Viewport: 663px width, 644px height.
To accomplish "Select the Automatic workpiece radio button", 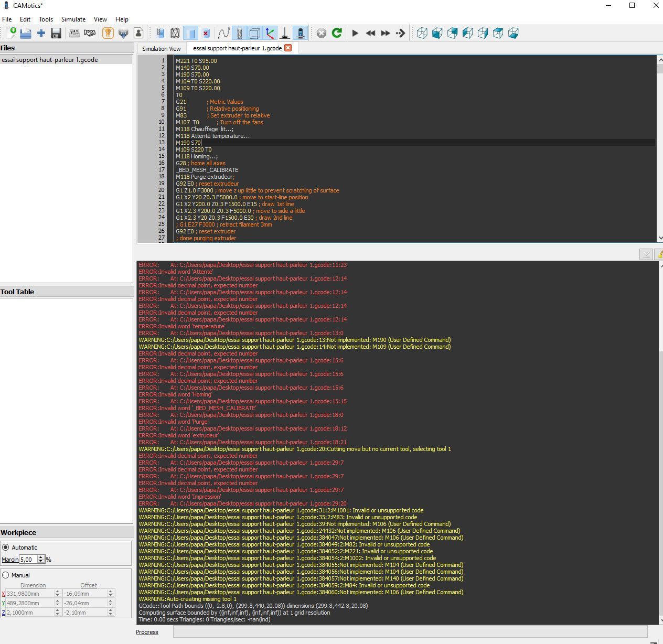I will [6, 548].
